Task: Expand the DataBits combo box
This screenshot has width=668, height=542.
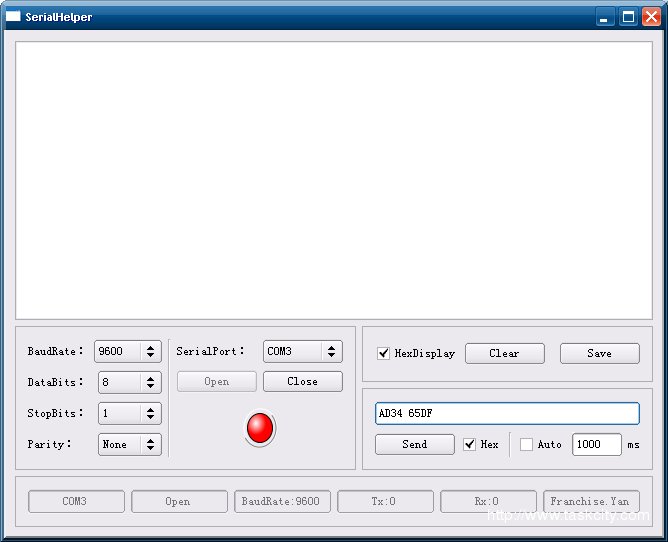Action: tap(150, 382)
